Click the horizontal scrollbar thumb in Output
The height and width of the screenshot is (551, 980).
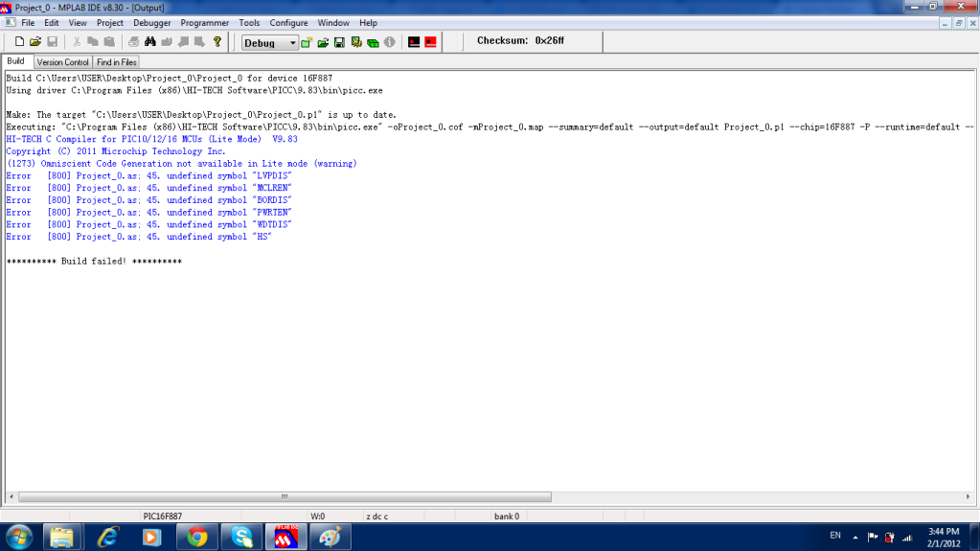pyautogui.click(x=285, y=496)
